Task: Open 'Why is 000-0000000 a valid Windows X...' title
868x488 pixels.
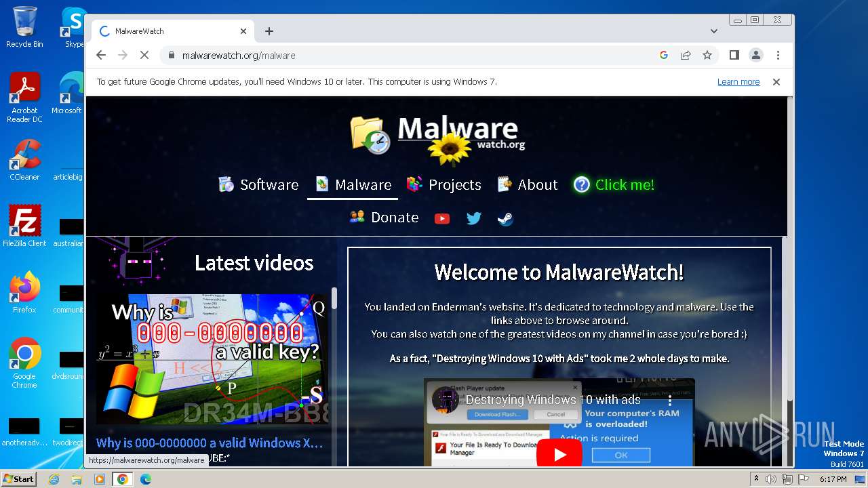Action: [x=210, y=443]
